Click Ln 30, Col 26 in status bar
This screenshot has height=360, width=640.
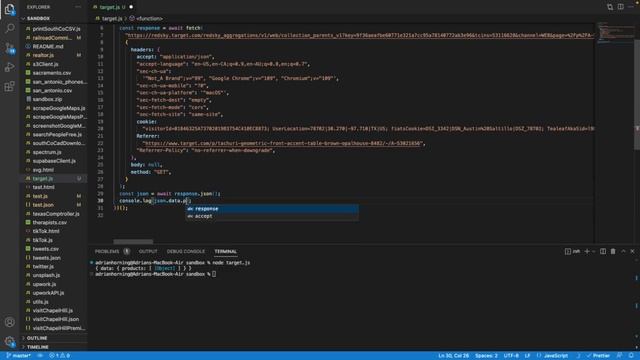coord(453,356)
